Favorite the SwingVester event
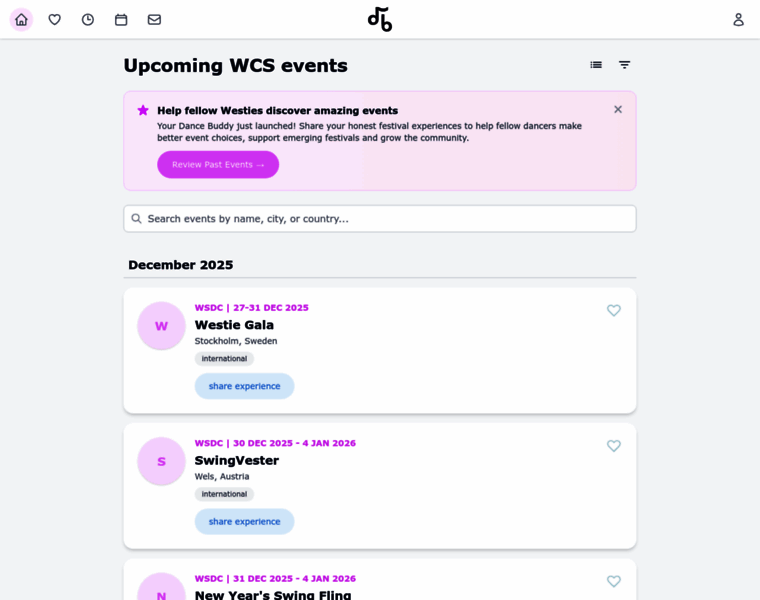 point(614,446)
